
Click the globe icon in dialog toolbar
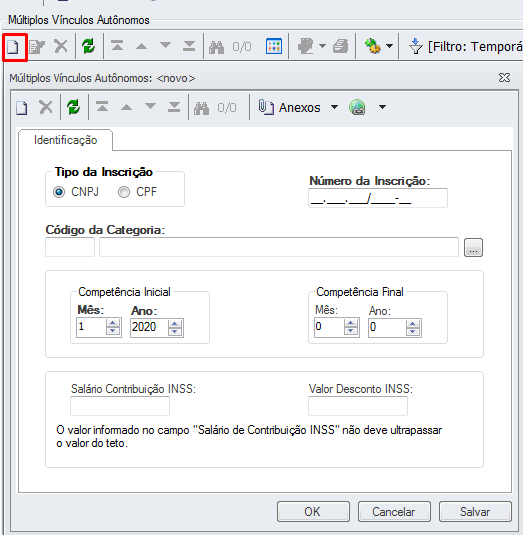[x=358, y=107]
